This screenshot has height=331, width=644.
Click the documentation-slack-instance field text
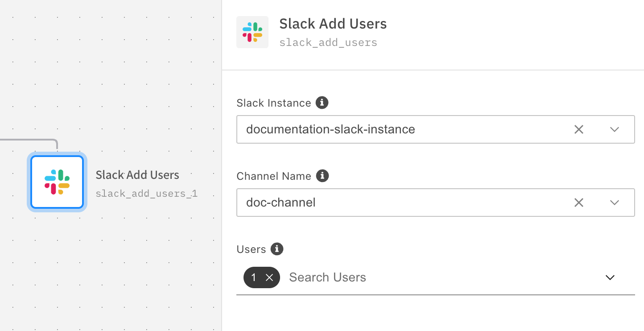[330, 129]
